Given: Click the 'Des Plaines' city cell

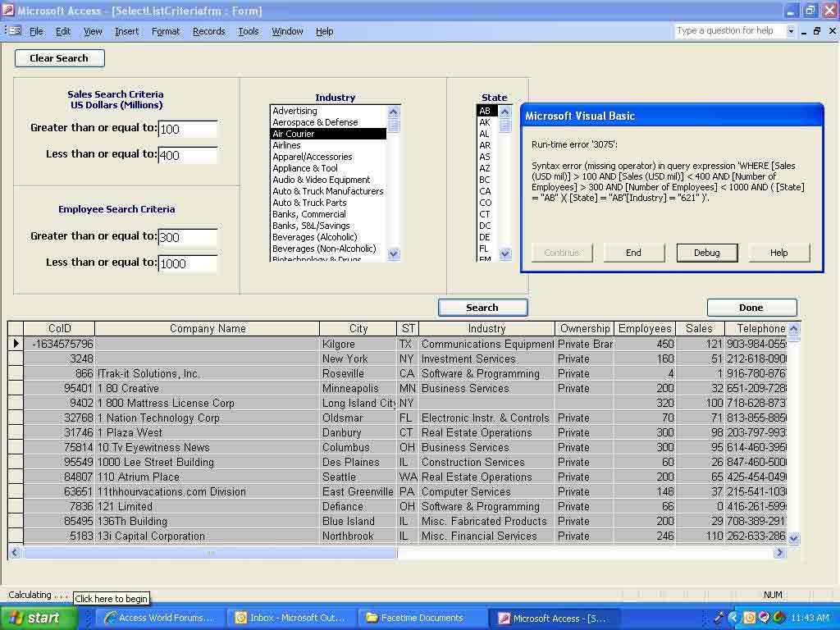Looking at the screenshot, I should click(x=358, y=462).
